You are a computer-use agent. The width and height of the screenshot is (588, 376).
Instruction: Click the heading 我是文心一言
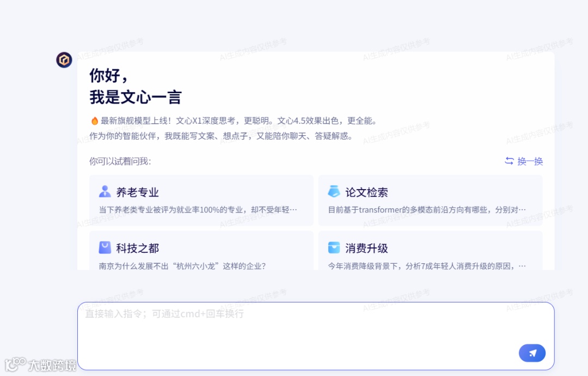point(136,97)
